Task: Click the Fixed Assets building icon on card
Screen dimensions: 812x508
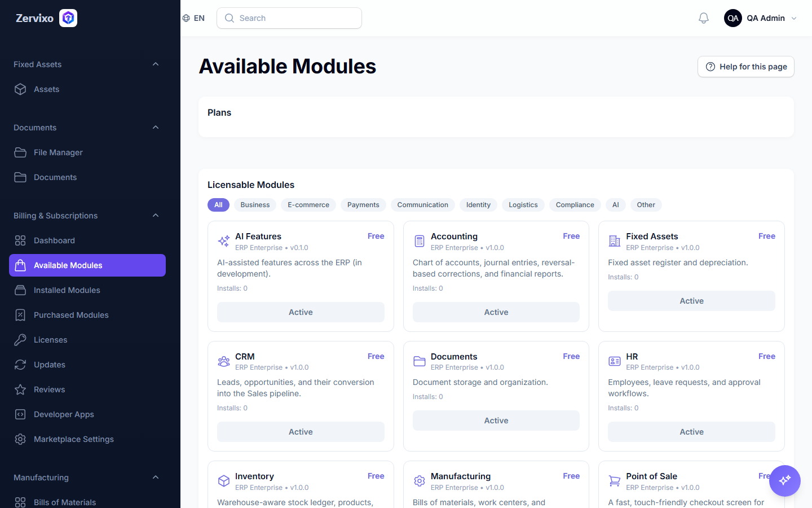Action: 615,241
